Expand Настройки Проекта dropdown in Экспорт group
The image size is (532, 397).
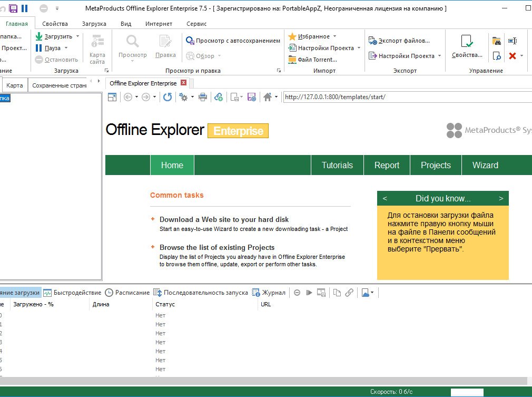(x=440, y=56)
